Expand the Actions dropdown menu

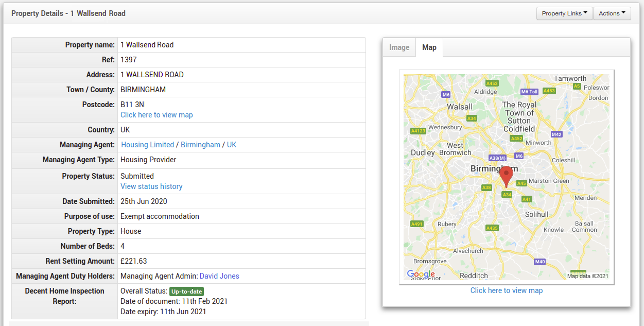click(612, 13)
